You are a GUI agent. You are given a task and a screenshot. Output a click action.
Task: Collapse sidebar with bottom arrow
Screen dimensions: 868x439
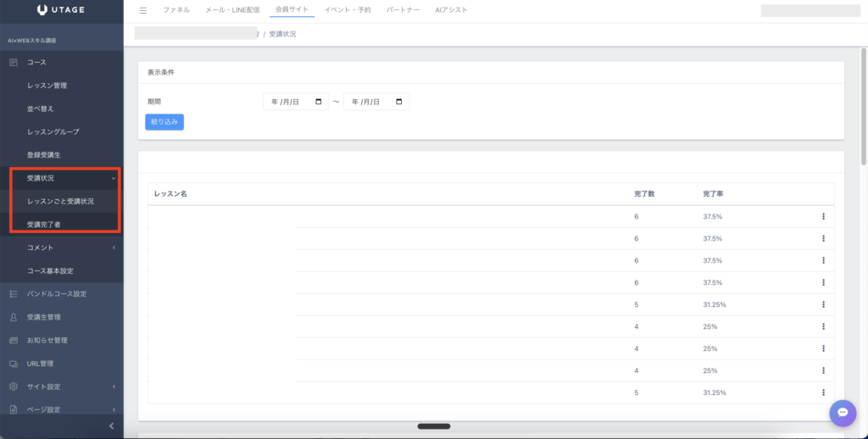point(111,425)
